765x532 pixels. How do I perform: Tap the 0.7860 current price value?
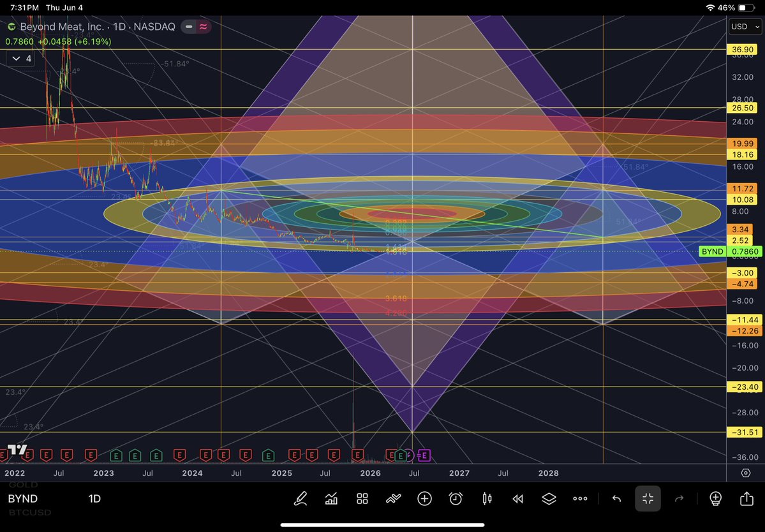(744, 251)
